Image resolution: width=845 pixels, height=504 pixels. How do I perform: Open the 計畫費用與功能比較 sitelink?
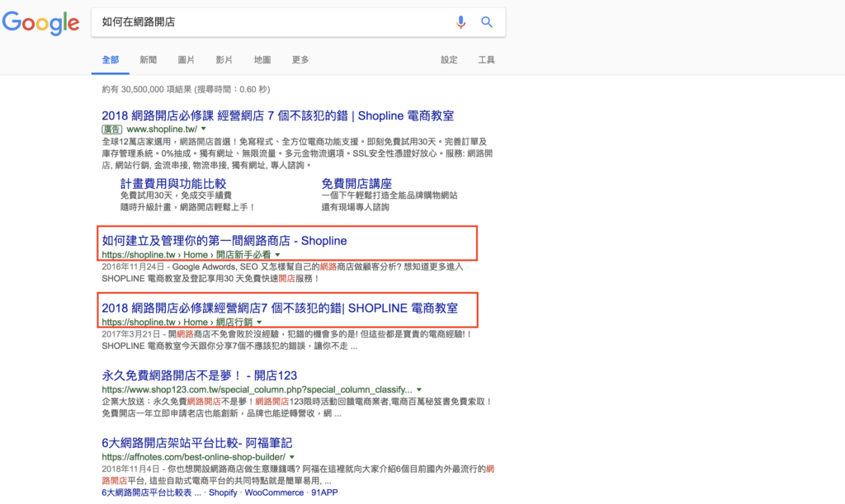point(173,184)
